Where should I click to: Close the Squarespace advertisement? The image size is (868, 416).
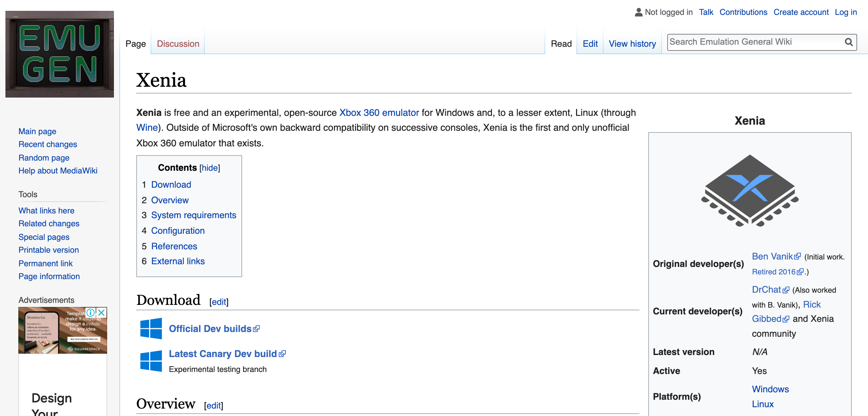click(x=101, y=312)
